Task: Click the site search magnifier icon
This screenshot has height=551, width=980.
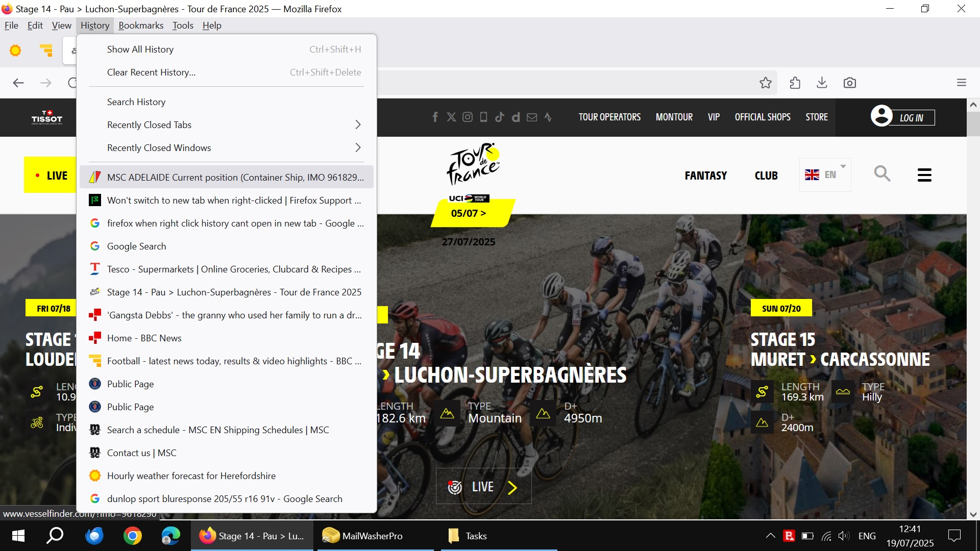Action: [882, 174]
